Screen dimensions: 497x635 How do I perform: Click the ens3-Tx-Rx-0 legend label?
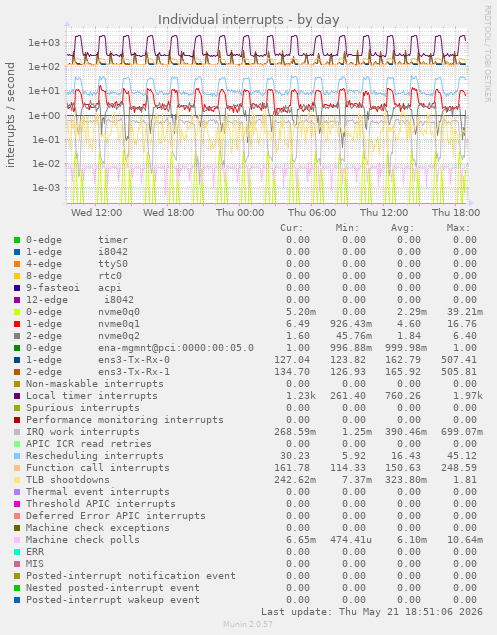tap(134, 360)
